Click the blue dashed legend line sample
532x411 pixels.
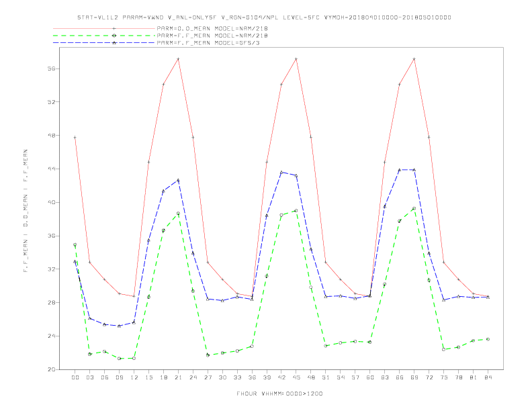click(104, 43)
